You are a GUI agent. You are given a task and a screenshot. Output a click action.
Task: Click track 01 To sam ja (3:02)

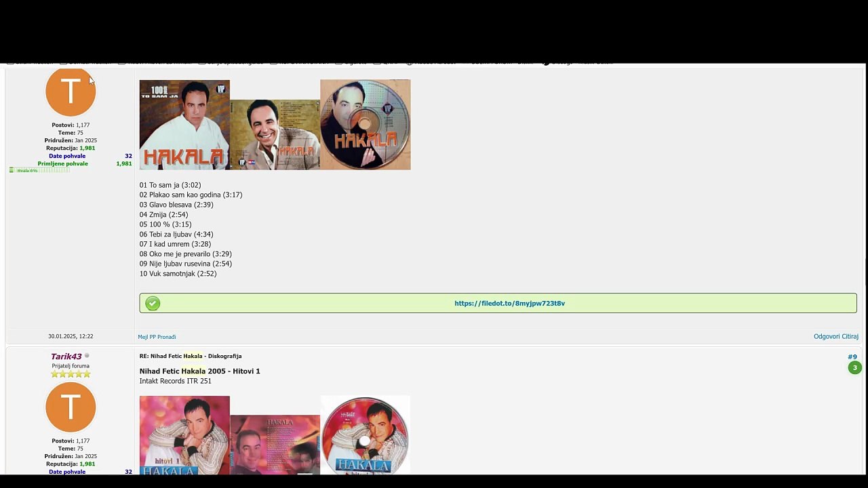[170, 185]
